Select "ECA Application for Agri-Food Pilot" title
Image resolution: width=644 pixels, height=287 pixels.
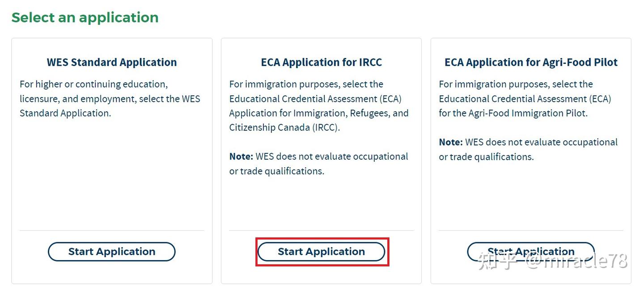tap(531, 62)
